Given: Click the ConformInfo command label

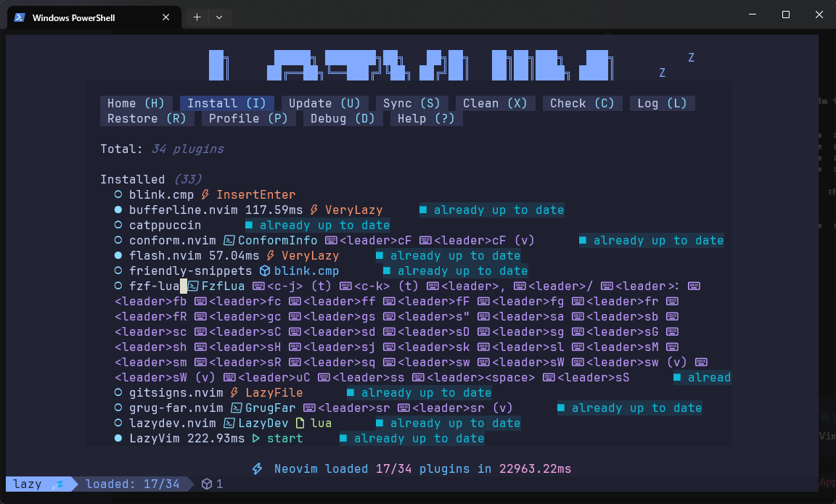Looking at the screenshot, I should click(277, 241).
